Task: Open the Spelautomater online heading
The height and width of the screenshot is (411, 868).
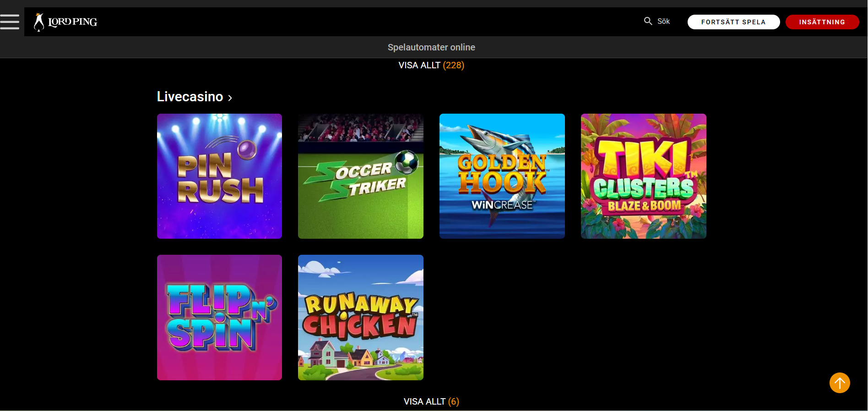Action: (x=431, y=47)
